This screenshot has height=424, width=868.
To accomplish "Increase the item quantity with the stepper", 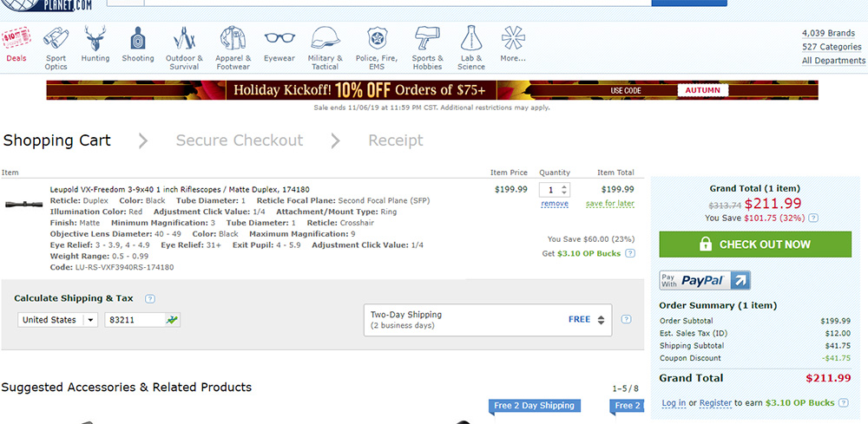I will tap(564, 186).
